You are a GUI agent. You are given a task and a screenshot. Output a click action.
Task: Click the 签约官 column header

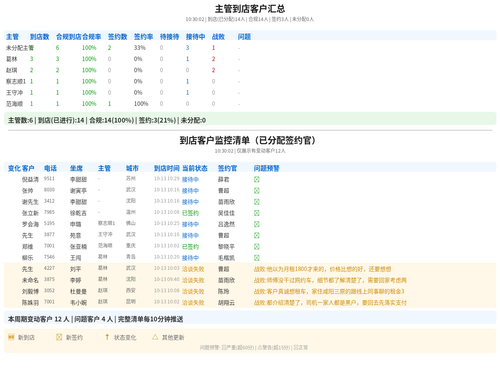[227, 168]
